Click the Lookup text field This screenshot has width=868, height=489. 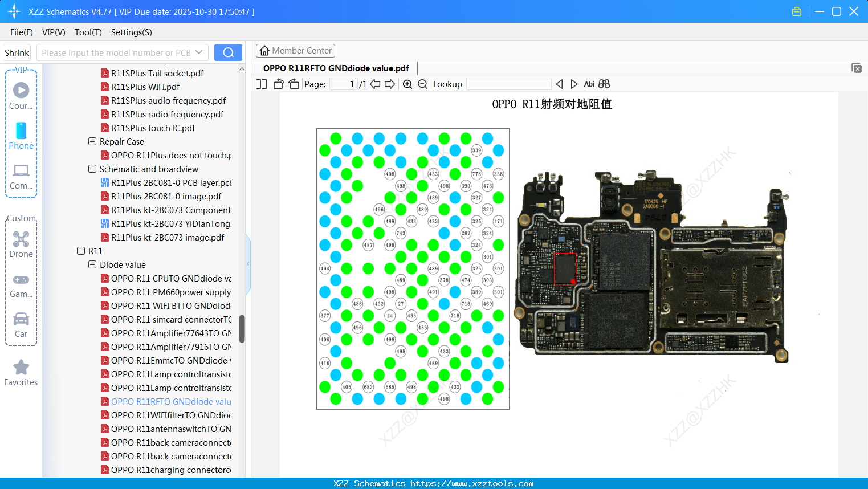[509, 84]
